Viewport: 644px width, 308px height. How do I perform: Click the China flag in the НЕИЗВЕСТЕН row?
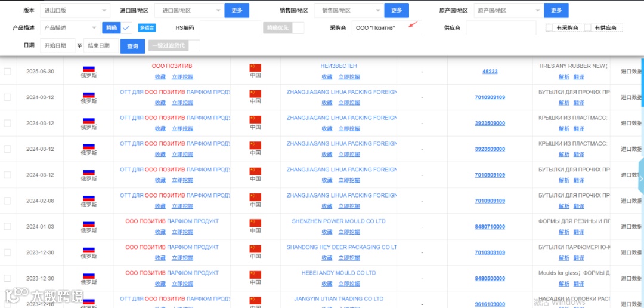click(255, 68)
